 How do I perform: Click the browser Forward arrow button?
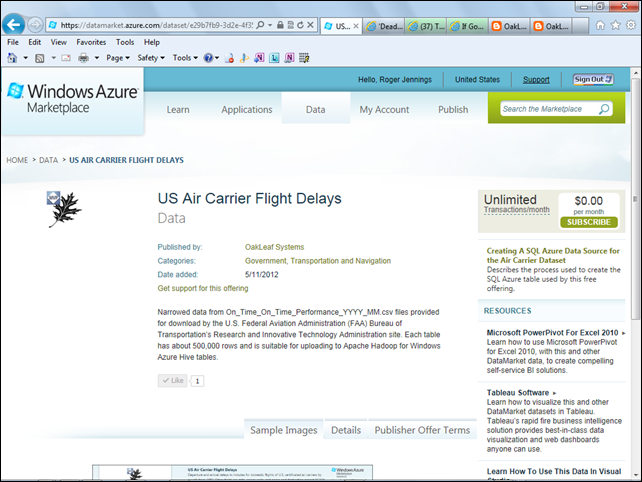pos(35,25)
